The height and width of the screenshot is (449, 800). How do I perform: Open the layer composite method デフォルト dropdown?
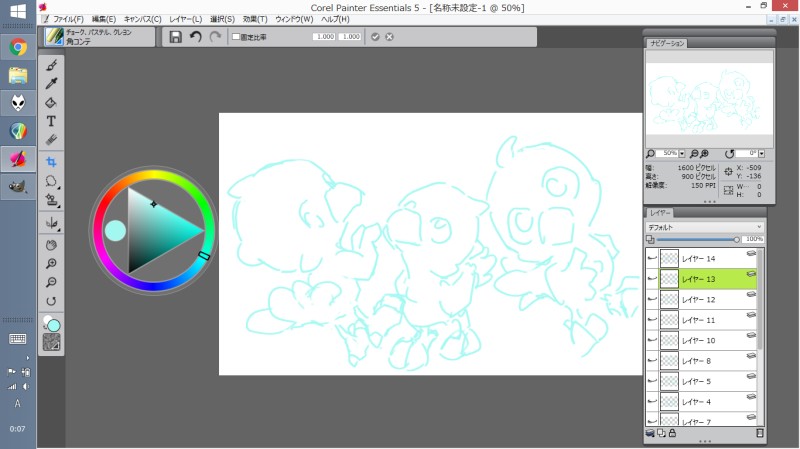coord(705,227)
